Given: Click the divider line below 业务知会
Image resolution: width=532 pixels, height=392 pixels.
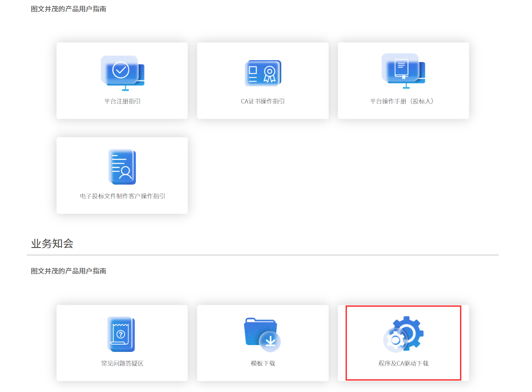Looking at the screenshot, I should (x=263, y=255).
